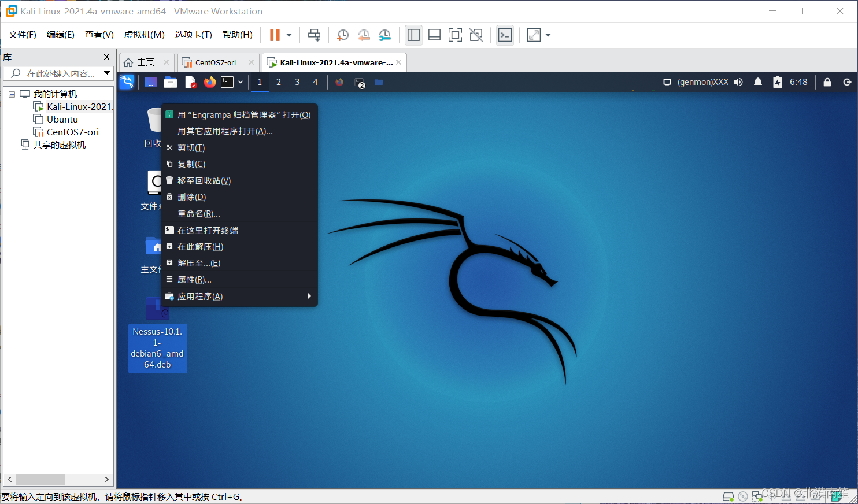
Task: Pause the running virtual machine
Action: 275,35
